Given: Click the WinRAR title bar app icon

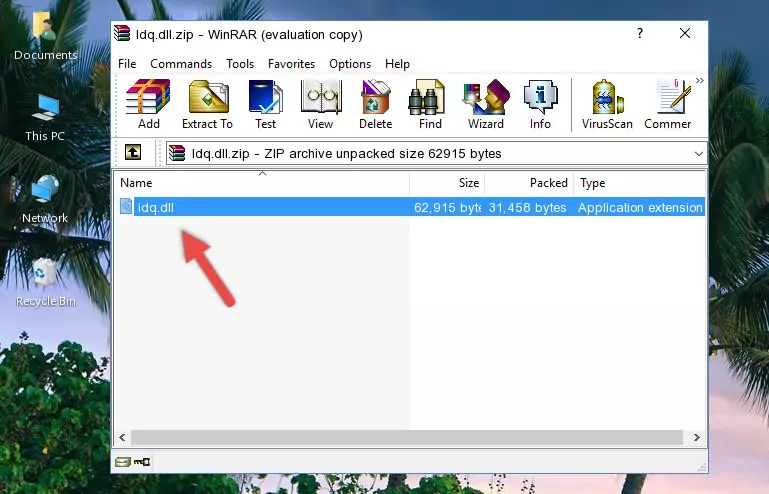Looking at the screenshot, I should [x=122, y=33].
